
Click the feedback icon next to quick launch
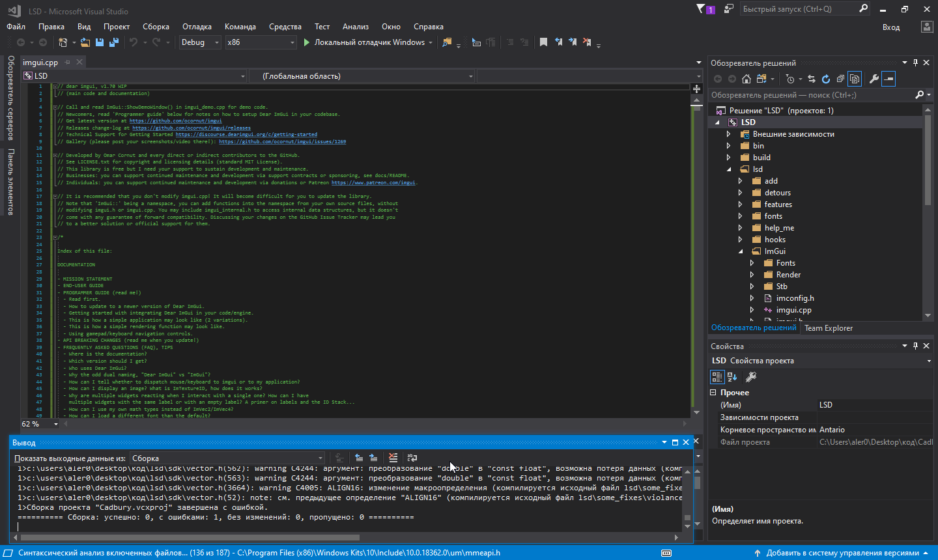(729, 9)
